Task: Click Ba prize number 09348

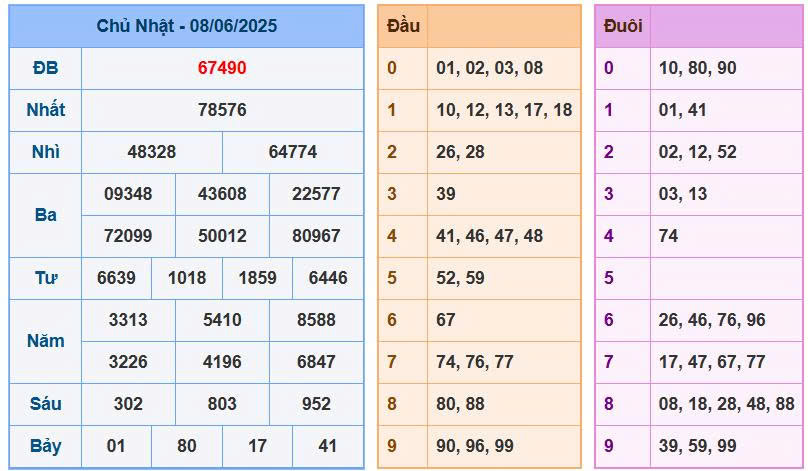Action: [128, 194]
